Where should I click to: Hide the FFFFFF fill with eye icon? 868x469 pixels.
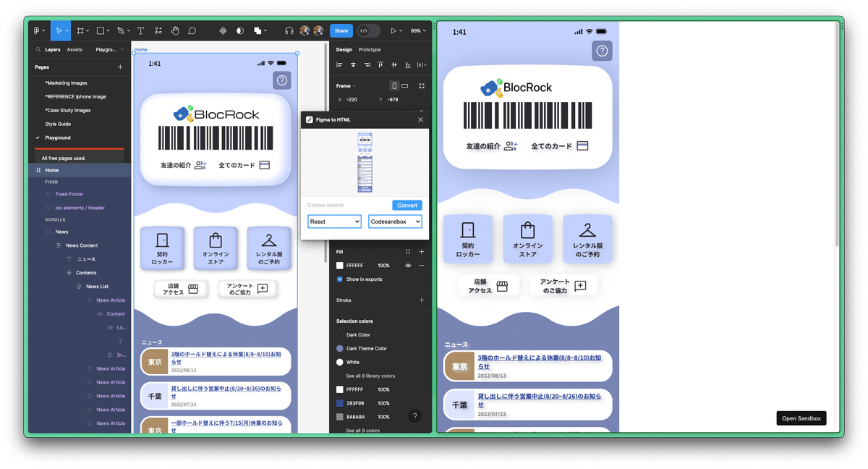(x=408, y=266)
